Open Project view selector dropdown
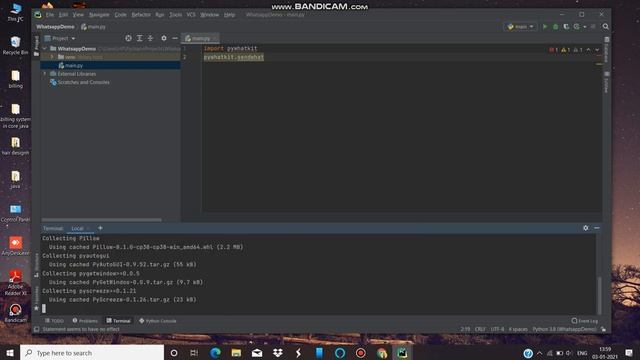This screenshot has height=360, width=640. click(x=60, y=38)
